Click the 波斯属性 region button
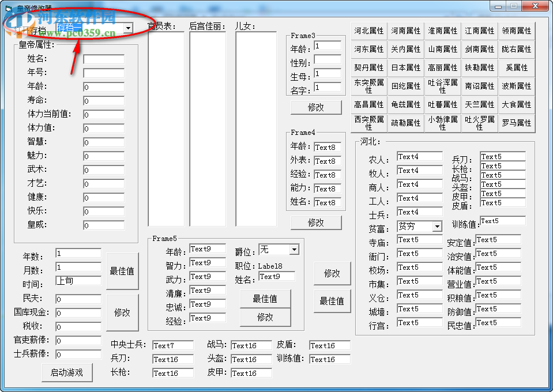The height and width of the screenshot is (392, 553). tap(517, 85)
